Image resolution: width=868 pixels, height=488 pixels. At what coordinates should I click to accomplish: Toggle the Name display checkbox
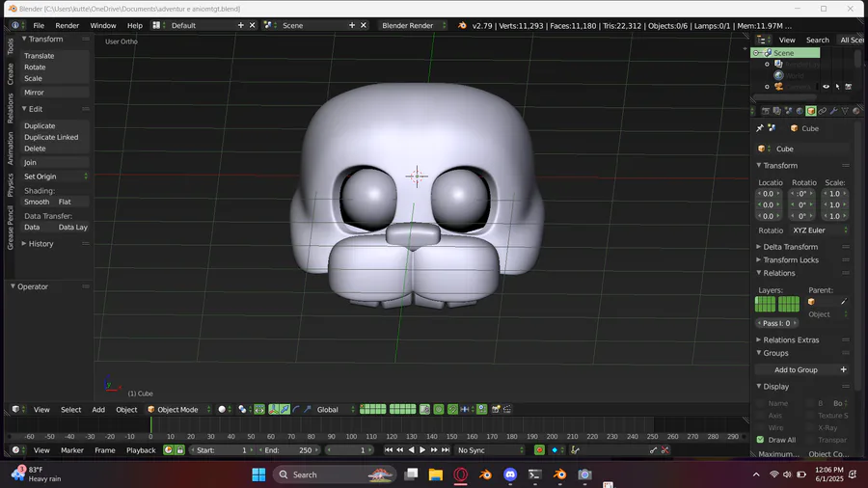761,403
